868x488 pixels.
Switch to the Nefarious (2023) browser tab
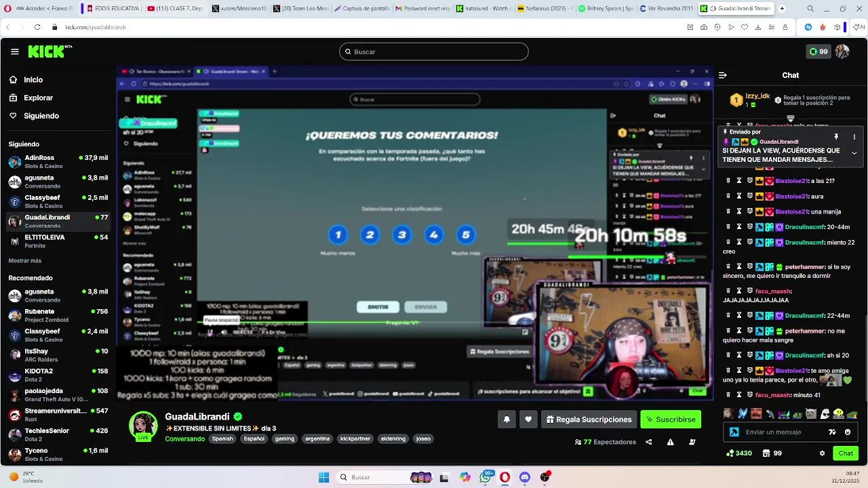point(545,9)
